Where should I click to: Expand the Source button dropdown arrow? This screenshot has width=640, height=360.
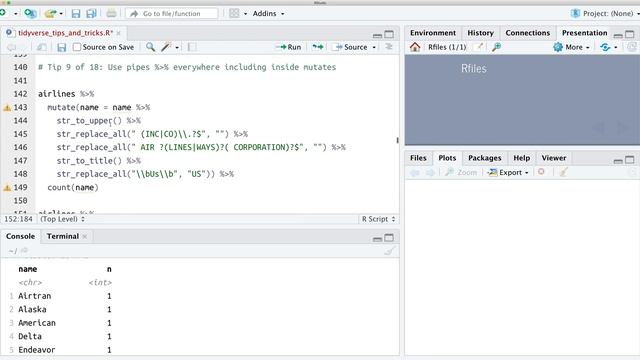(374, 47)
